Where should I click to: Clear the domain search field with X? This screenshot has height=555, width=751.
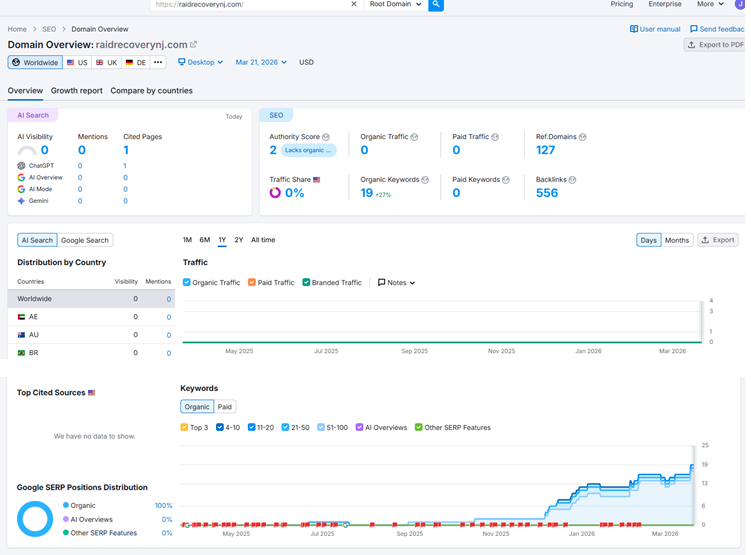pyautogui.click(x=354, y=4)
